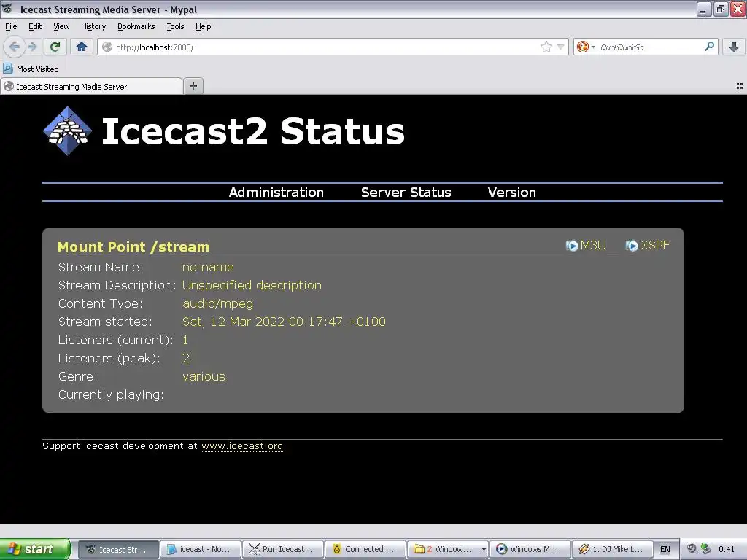This screenshot has height=560, width=747.
Task: Expand the URL bar history dropdown arrow
Action: [561, 47]
